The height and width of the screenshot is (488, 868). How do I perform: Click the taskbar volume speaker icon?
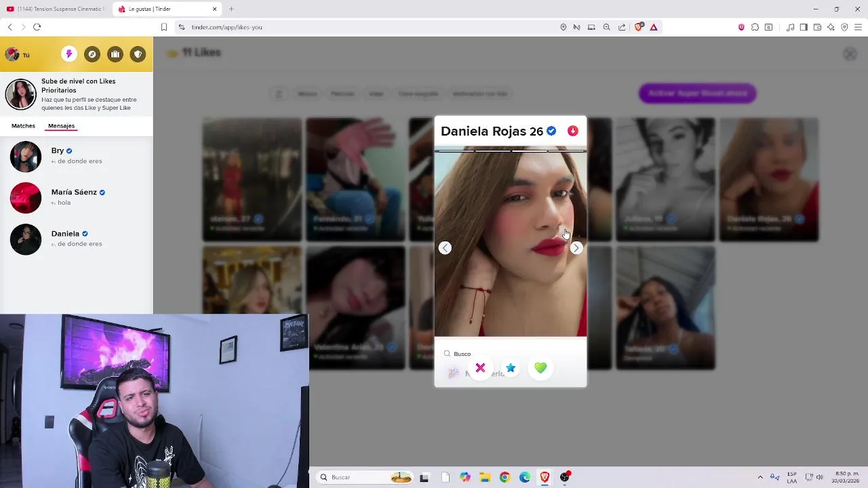point(820,477)
